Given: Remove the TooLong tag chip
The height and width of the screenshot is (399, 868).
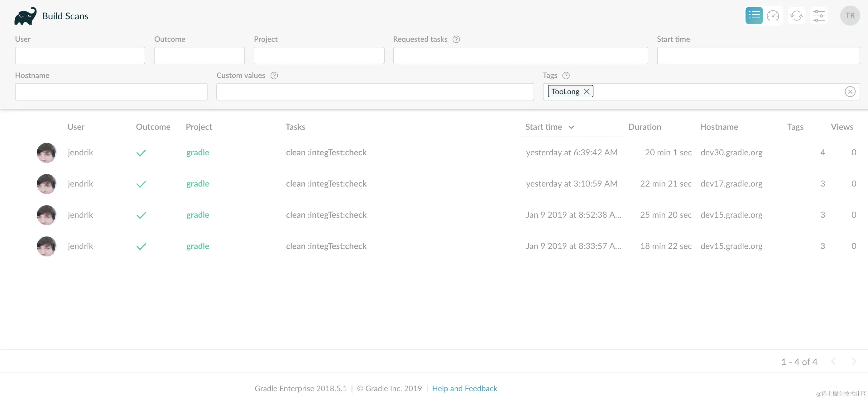Looking at the screenshot, I should pyautogui.click(x=587, y=91).
